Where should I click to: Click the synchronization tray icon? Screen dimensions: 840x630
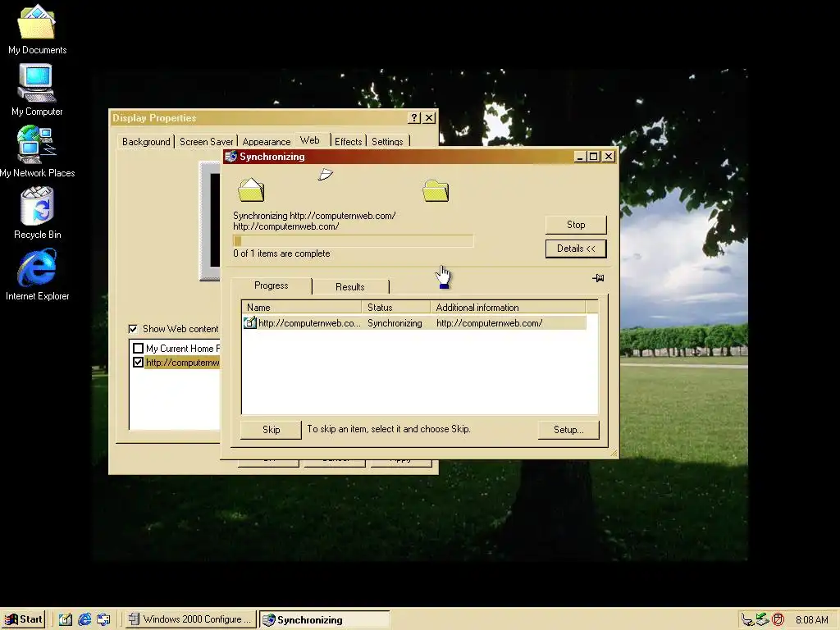(762, 620)
